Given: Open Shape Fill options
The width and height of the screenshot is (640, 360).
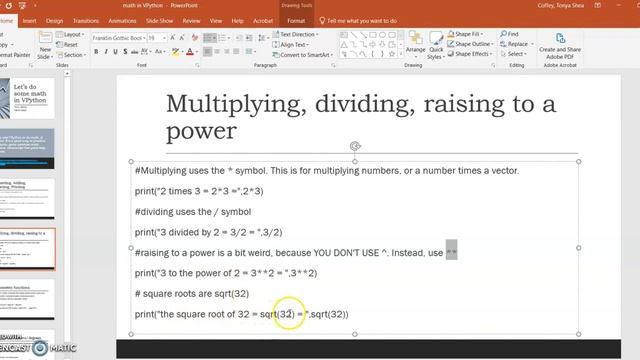Looking at the screenshot, I should click(x=465, y=34).
